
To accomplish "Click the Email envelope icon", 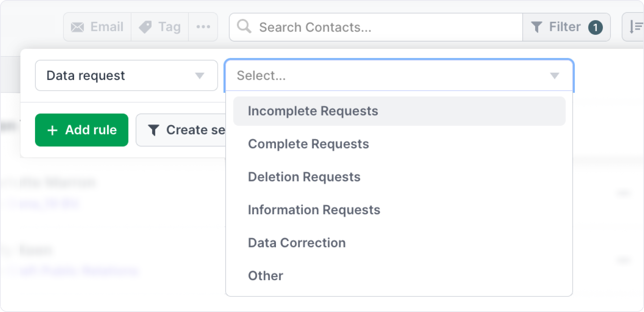I will pyautogui.click(x=78, y=27).
